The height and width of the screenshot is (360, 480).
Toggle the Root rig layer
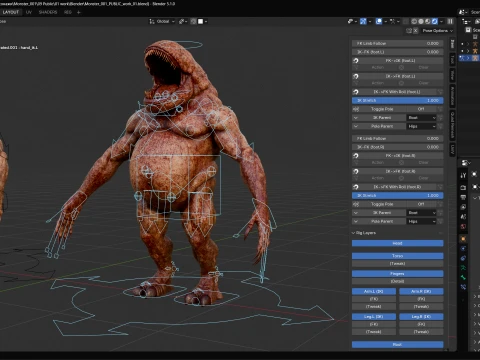tap(398, 344)
